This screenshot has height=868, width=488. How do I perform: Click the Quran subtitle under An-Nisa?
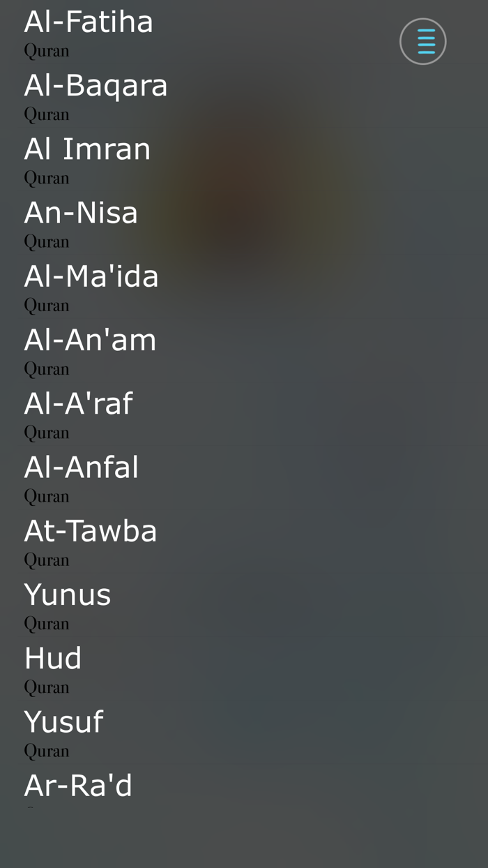coord(46,241)
